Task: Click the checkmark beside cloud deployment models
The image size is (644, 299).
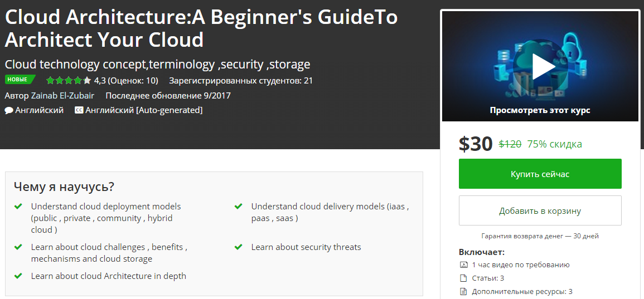Action: point(18,207)
